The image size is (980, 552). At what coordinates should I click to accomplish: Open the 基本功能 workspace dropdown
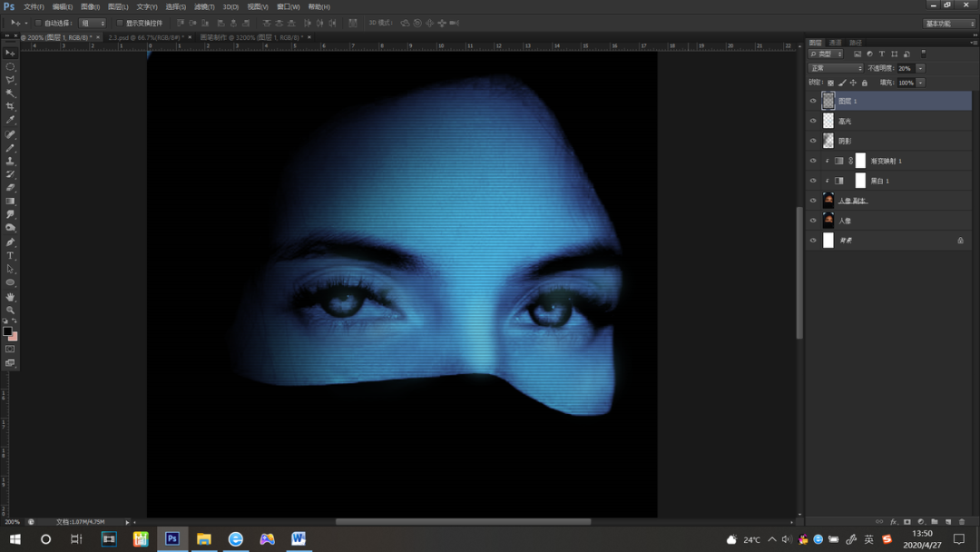click(x=949, y=23)
